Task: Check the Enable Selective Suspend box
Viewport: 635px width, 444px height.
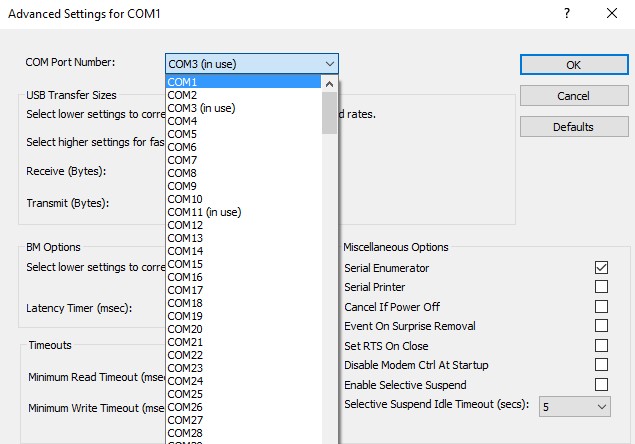Action: 601,385
